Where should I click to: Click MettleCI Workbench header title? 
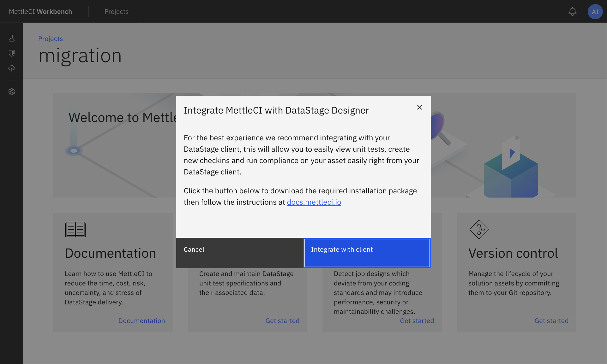[x=40, y=12]
